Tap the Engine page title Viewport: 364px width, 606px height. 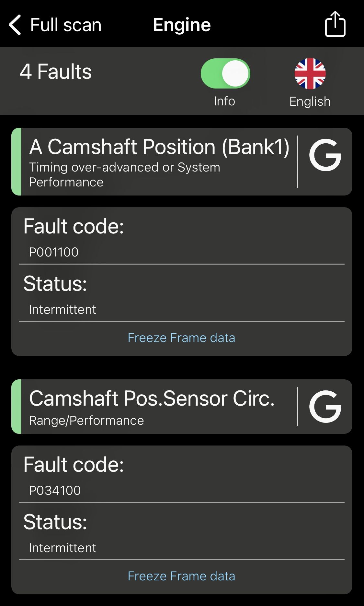[182, 25]
